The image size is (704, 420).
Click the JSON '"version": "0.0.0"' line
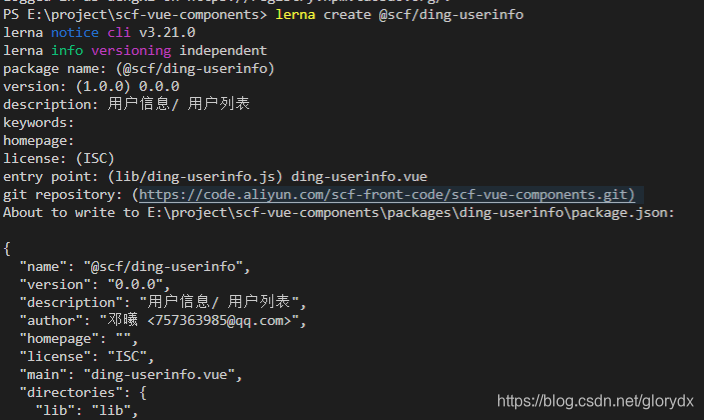pos(95,285)
